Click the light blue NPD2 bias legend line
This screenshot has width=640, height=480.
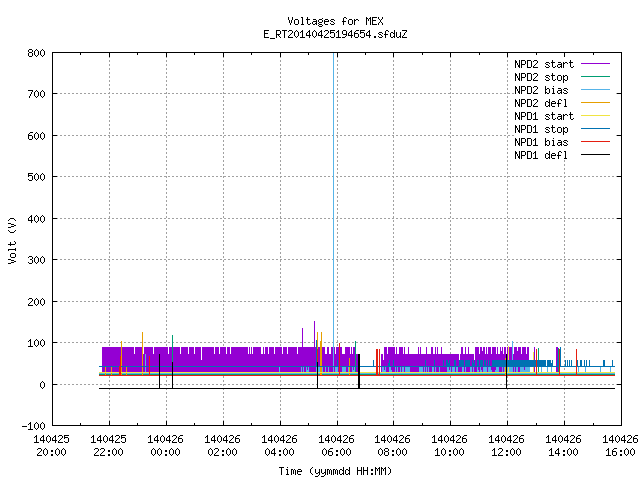click(596, 90)
